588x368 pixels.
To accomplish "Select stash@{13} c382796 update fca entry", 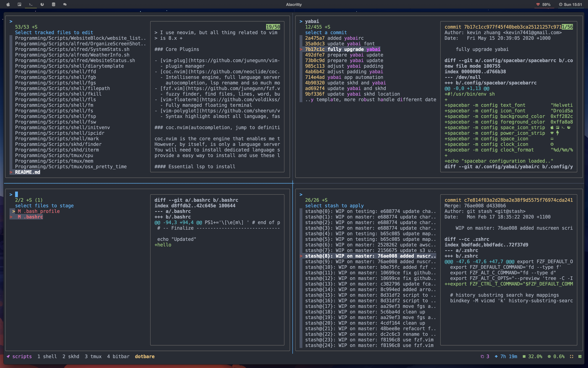I will (x=371, y=284).
